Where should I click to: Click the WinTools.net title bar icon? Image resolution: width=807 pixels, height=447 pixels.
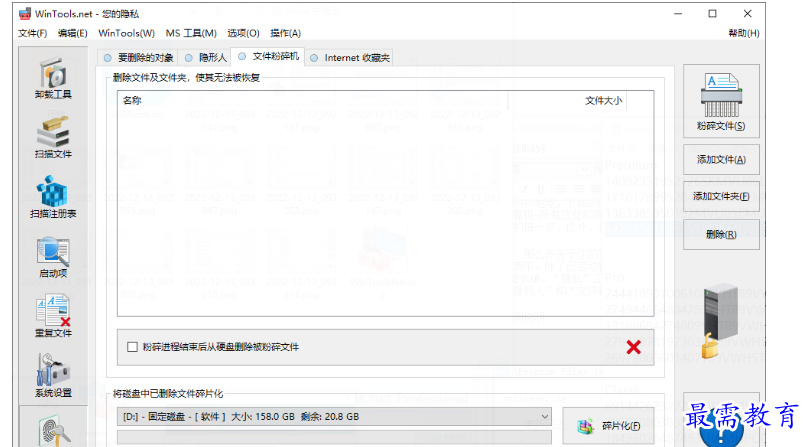(25, 13)
